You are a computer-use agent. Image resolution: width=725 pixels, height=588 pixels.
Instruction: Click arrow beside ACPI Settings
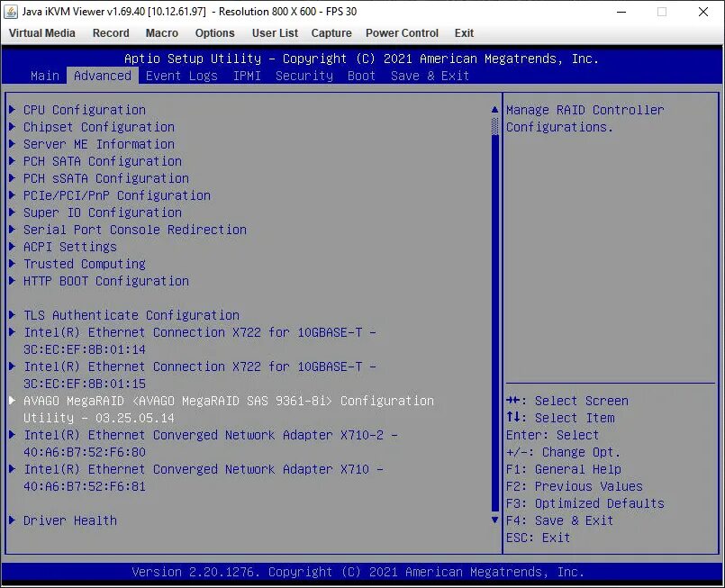coord(13,247)
